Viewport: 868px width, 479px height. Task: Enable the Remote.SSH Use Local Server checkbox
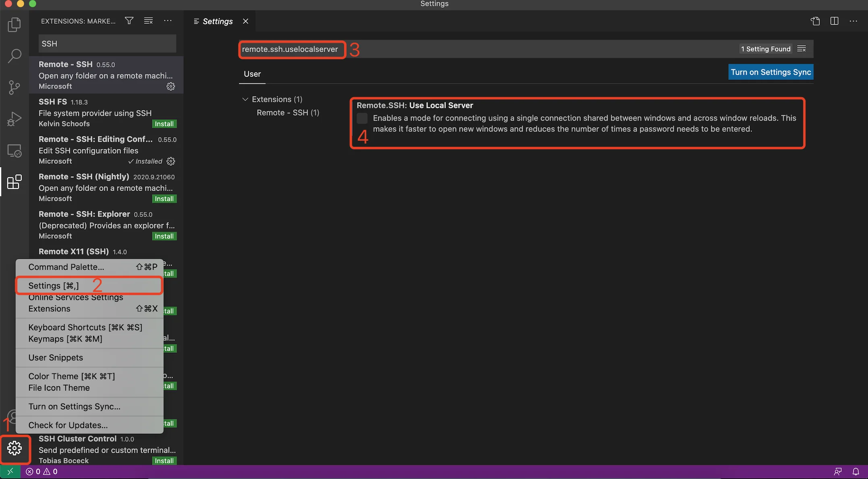tap(362, 118)
